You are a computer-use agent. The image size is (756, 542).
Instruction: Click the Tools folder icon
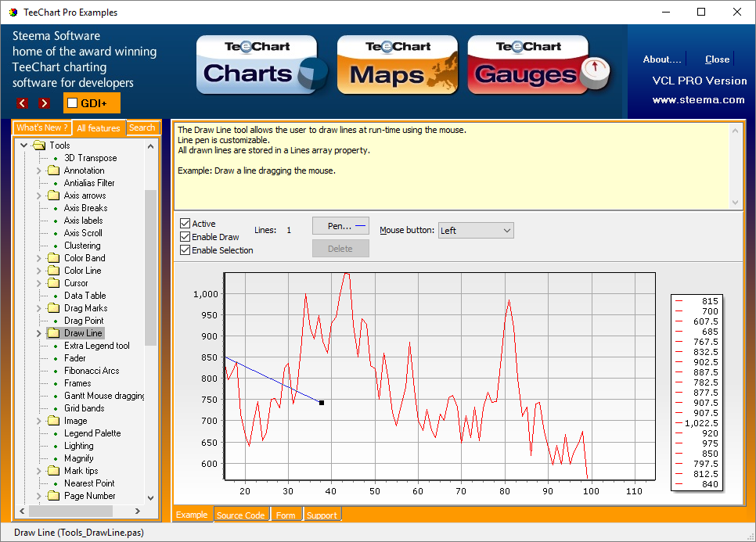click(38, 145)
